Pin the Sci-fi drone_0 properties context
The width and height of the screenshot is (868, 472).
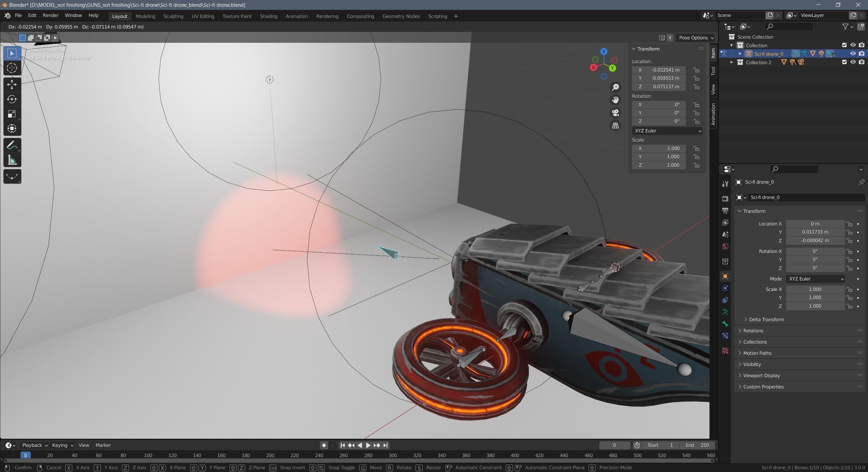pyautogui.click(x=861, y=182)
